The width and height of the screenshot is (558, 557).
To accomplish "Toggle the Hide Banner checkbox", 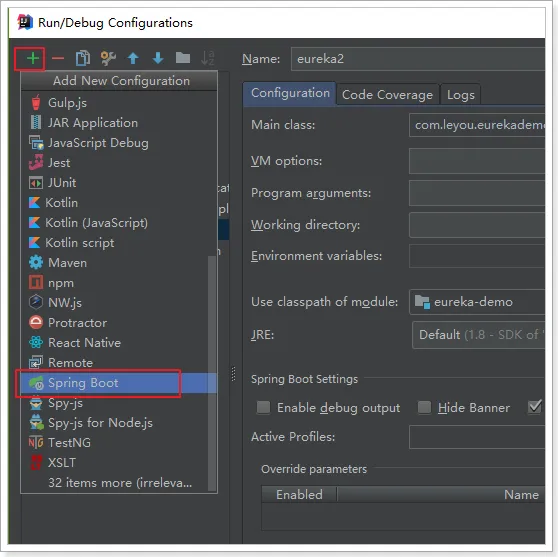I will pyautogui.click(x=424, y=407).
